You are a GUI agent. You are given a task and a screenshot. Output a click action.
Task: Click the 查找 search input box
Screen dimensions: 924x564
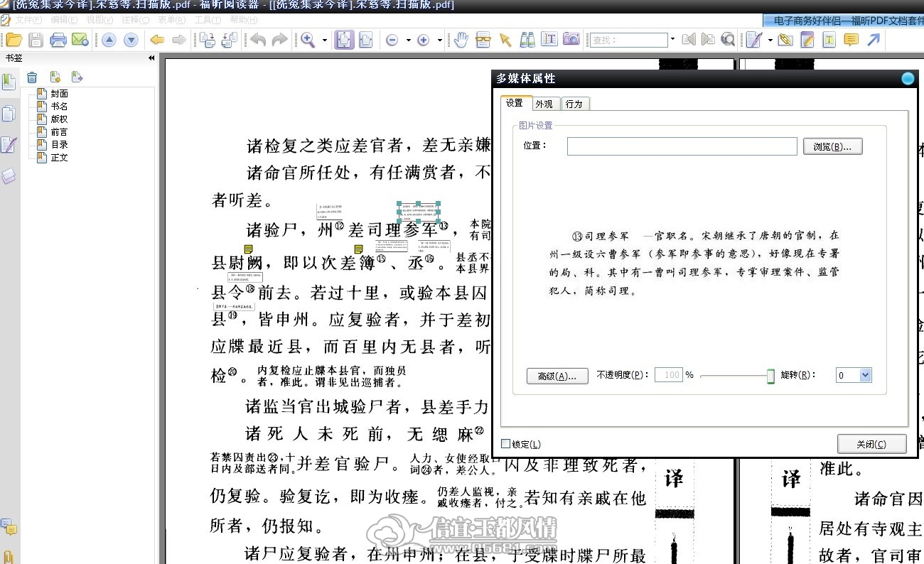[629, 40]
